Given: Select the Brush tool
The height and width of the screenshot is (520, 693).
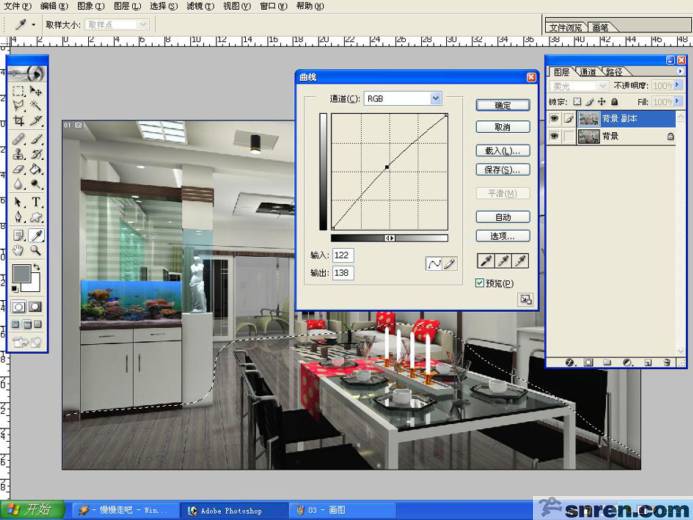Looking at the screenshot, I should tap(36, 139).
